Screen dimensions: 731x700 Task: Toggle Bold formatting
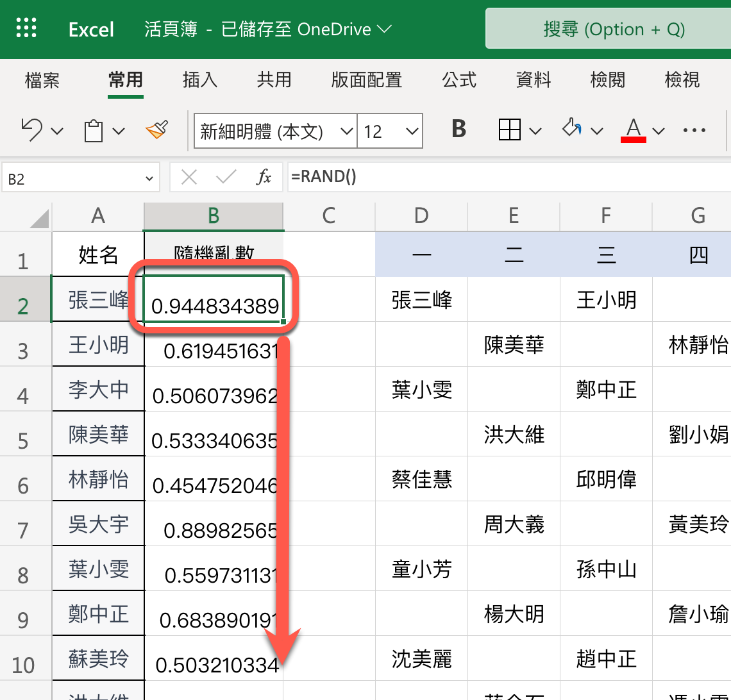tap(458, 130)
